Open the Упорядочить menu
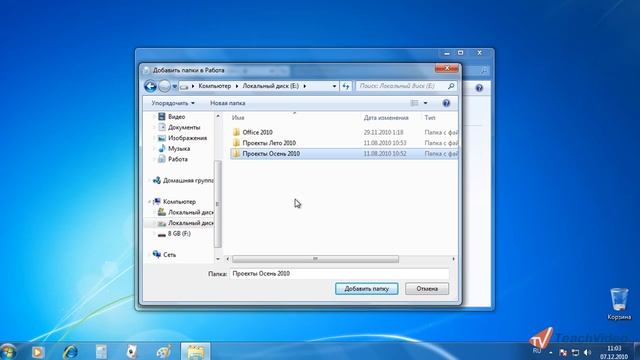 click(x=173, y=103)
